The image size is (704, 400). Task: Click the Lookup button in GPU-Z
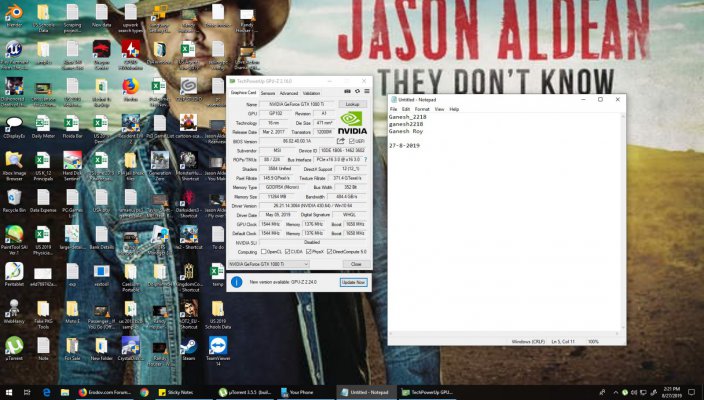coord(352,104)
